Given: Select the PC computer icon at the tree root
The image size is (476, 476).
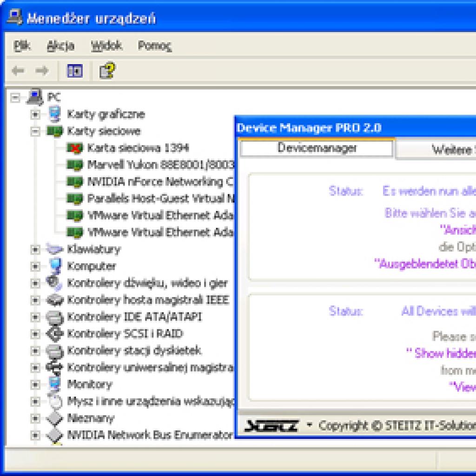Looking at the screenshot, I should [x=35, y=97].
